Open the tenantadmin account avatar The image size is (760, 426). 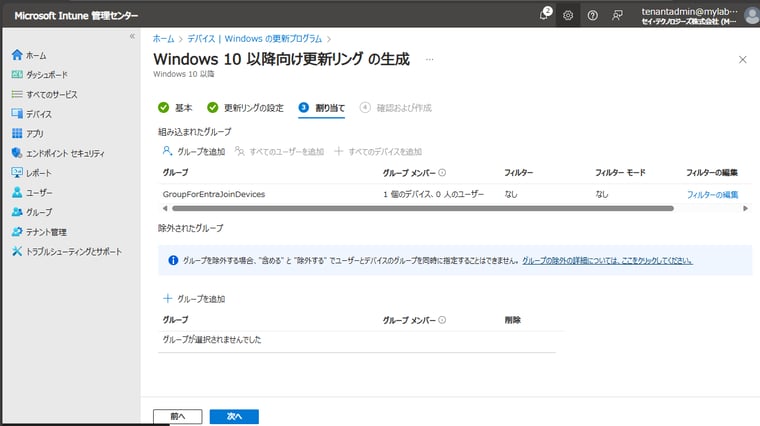coord(752,16)
